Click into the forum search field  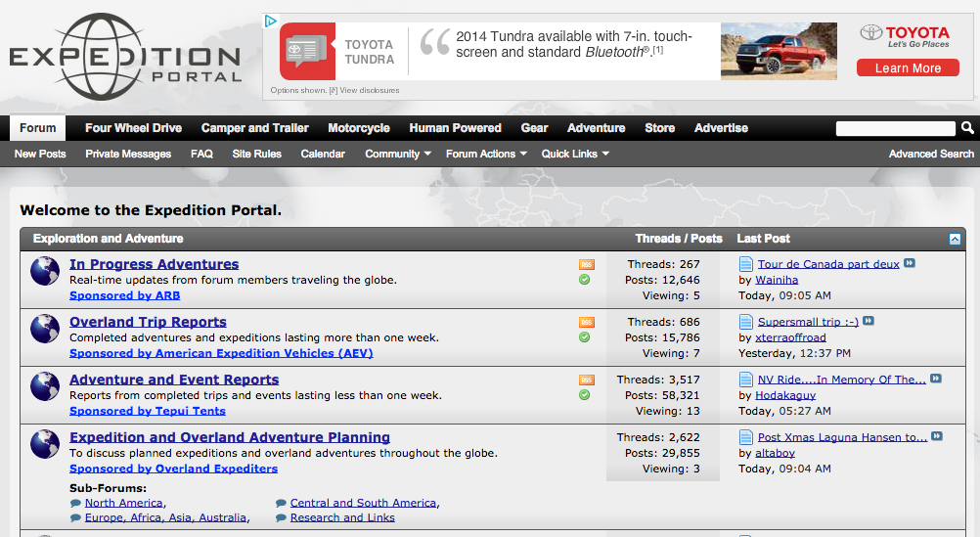click(x=895, y=128)
